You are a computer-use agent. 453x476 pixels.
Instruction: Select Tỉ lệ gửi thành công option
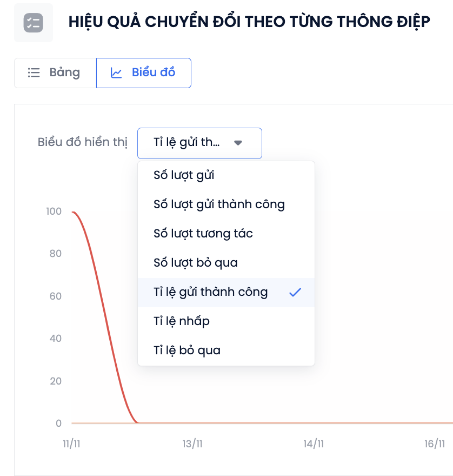pos(226,292)
